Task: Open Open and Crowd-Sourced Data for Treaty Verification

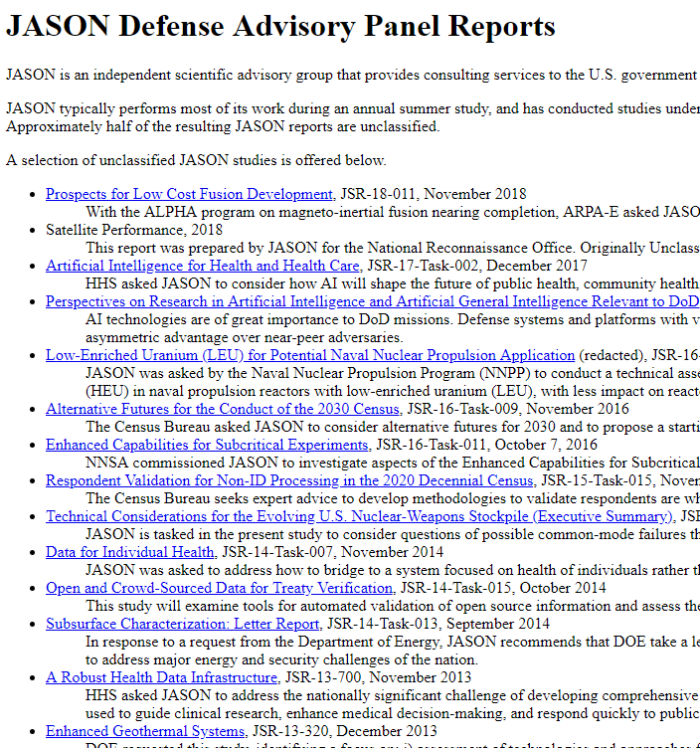Action: click(219, 588)
